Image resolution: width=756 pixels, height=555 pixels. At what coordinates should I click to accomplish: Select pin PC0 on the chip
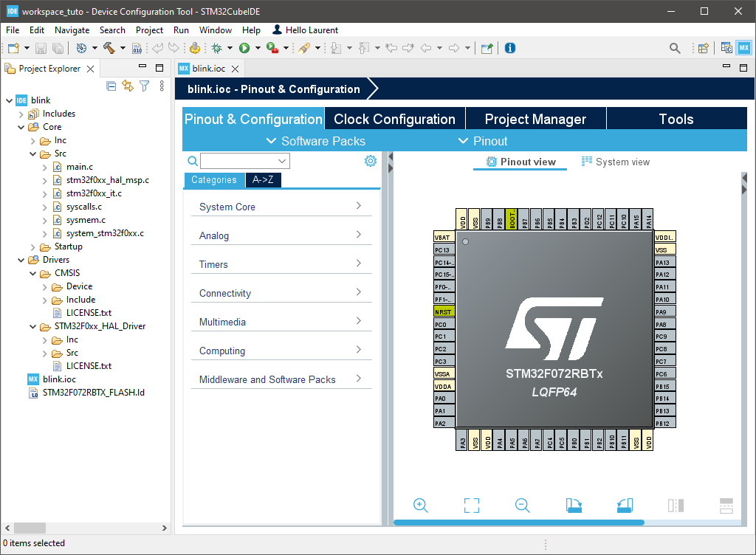pyautogui.click(x=444, y=324)
